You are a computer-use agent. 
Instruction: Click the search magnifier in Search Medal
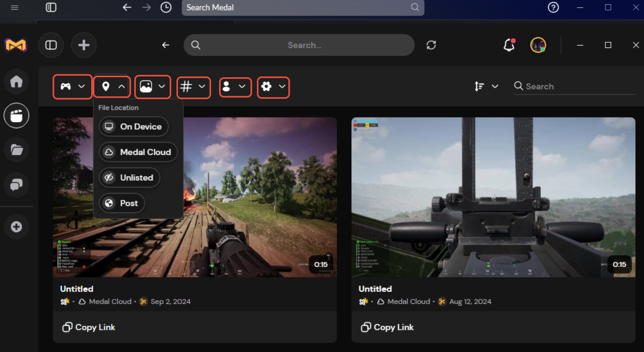click(415, 8)
